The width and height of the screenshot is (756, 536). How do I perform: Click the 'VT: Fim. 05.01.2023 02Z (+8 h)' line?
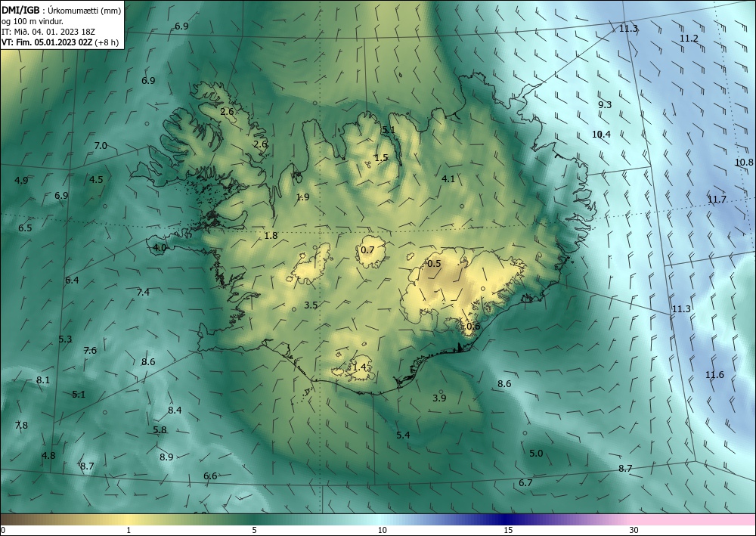(x=60, y=42)
